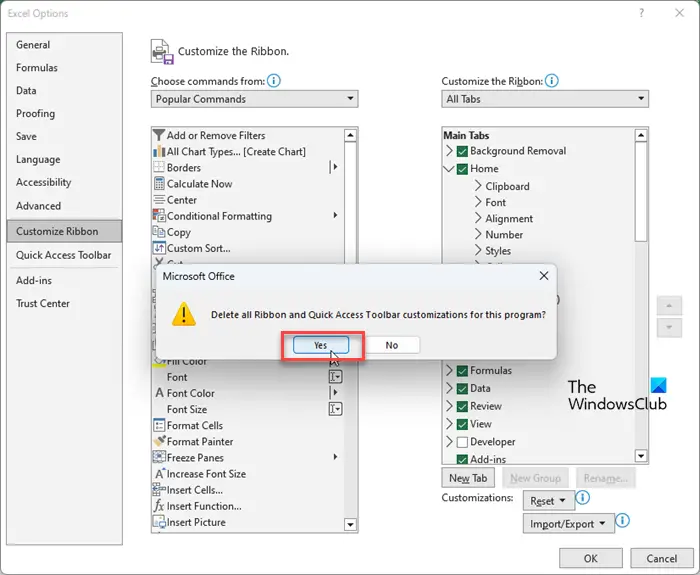Click the Add or Remove Filters funnel icon
Image resolution: width=700 pixels, height=575 pixels.
pos(159,135)
